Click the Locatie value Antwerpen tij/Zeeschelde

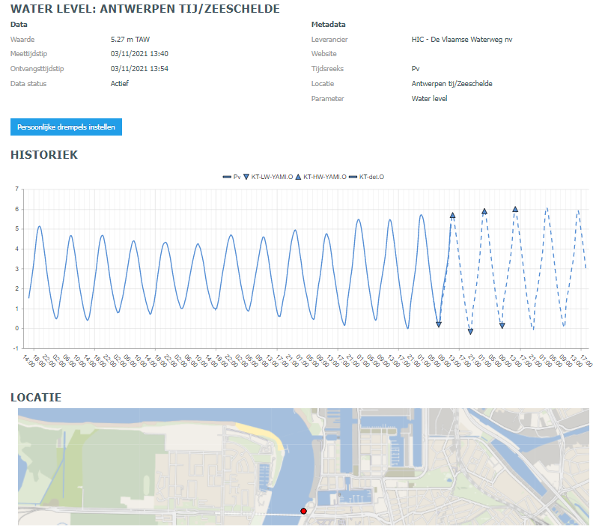pos(452,83)
